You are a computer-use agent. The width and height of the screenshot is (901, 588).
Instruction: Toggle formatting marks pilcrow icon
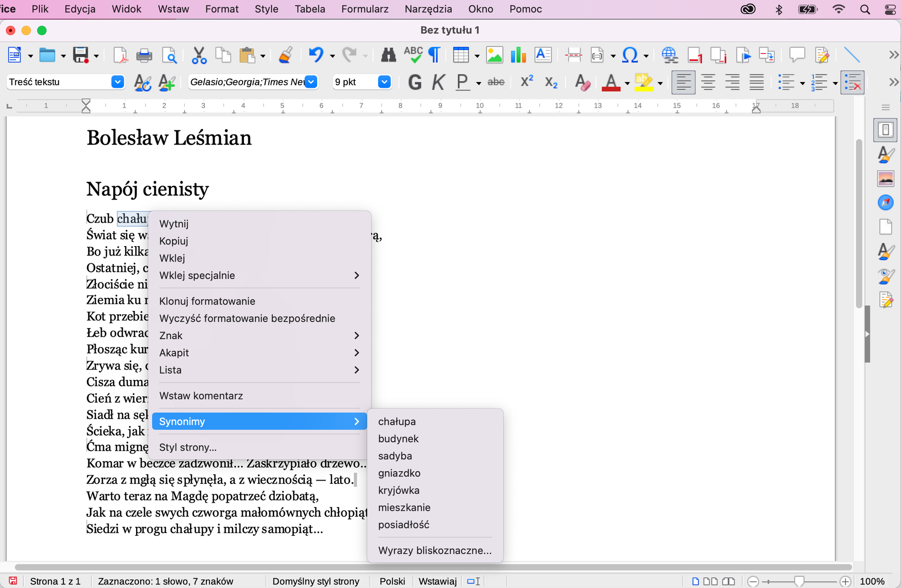pos(435,55)
